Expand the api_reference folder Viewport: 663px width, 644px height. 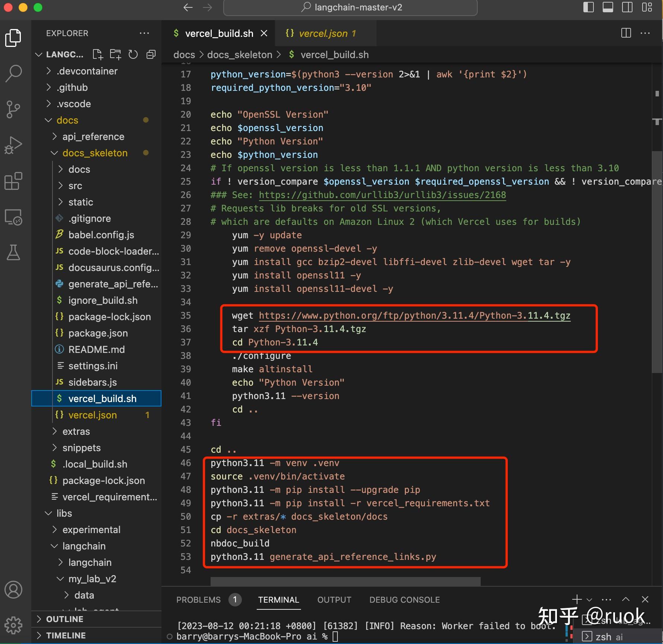[93, 137]
